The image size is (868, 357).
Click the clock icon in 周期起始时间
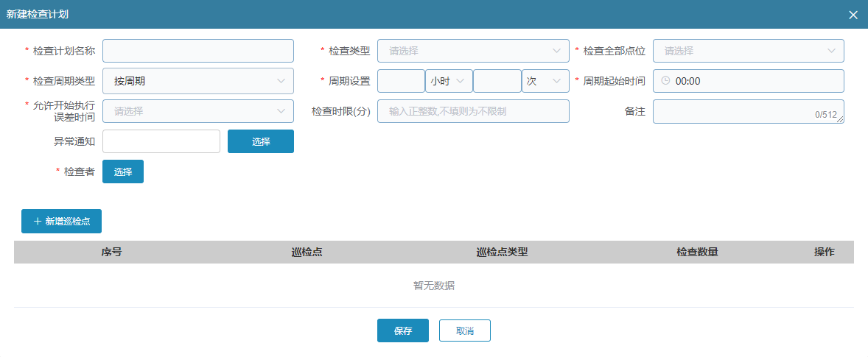click(666, 81)
